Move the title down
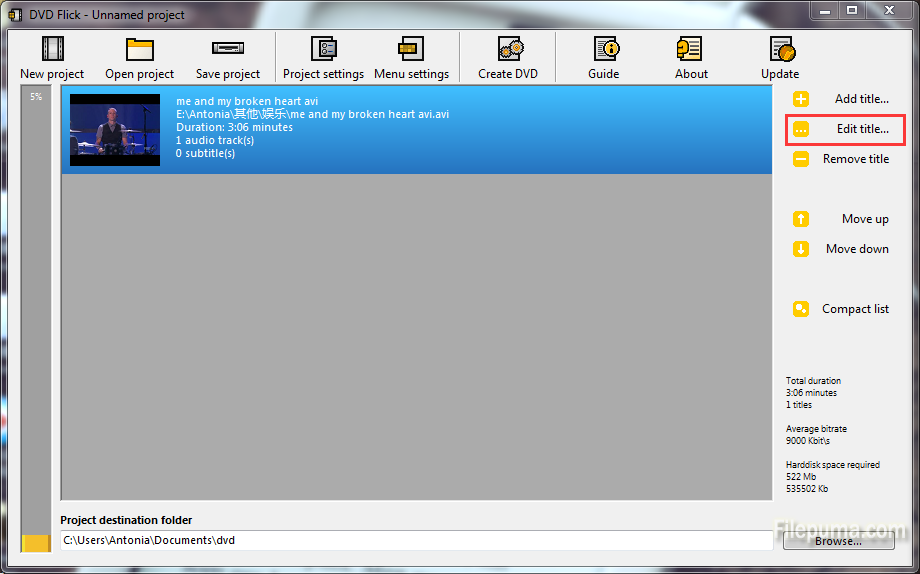Screen dimensions: 920x574 (x=841, y=249)
